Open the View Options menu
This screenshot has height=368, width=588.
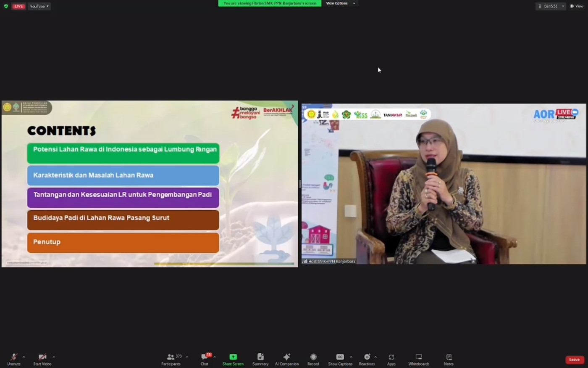(x=340, y=3)
